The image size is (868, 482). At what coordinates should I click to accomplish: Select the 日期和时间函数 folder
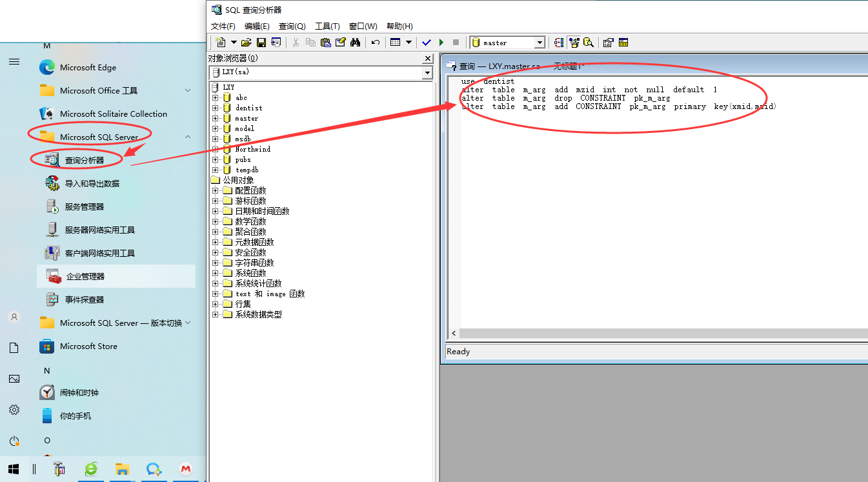[x=262, y=211]
